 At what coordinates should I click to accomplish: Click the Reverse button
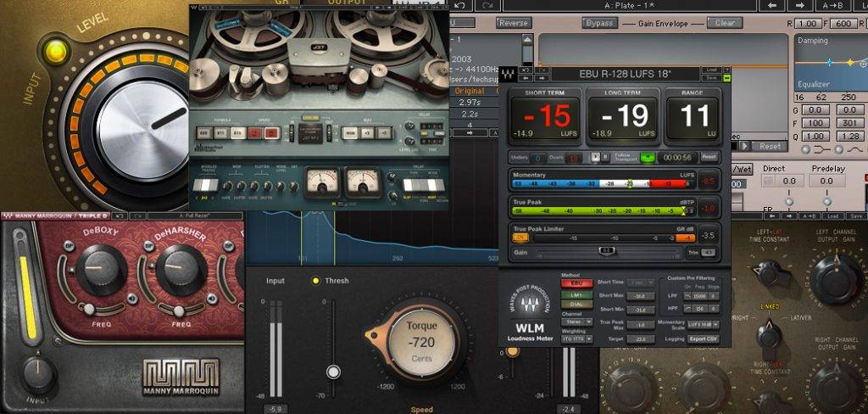click(515, 23)
